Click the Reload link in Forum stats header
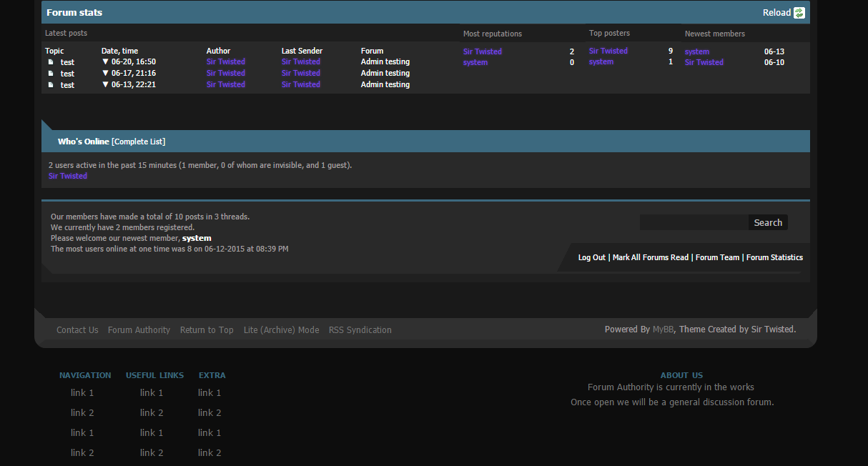 (776, 13)
